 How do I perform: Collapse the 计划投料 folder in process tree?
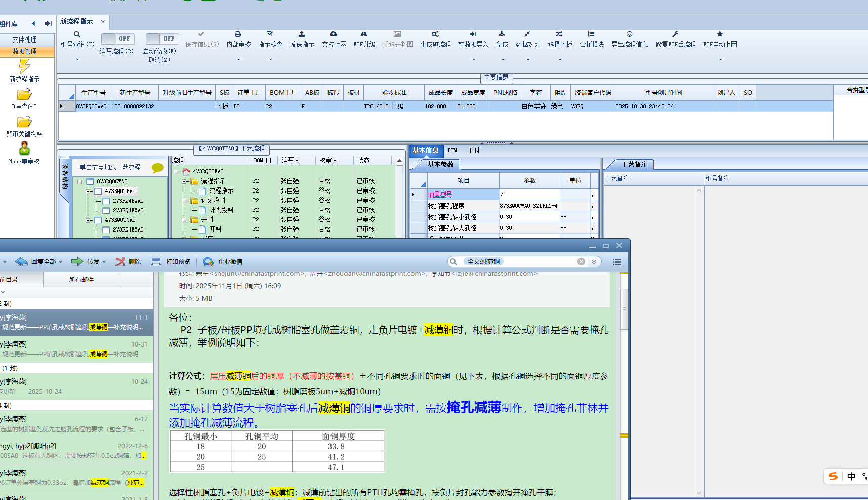point(185,201)
